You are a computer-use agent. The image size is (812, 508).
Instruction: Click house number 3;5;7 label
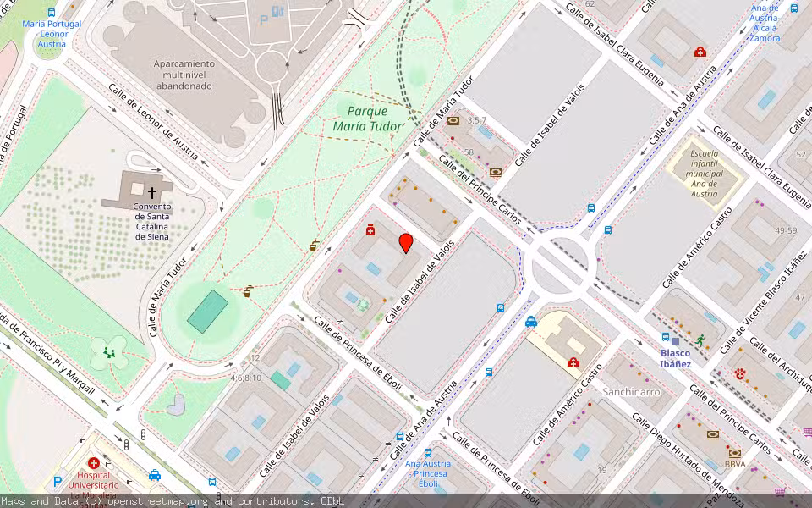click(x=477, y=121)
